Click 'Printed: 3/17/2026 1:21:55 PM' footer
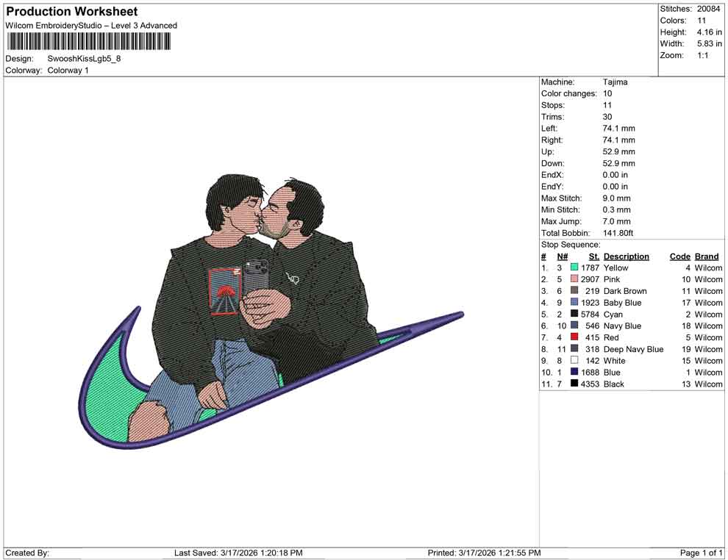 pos(485,553)
